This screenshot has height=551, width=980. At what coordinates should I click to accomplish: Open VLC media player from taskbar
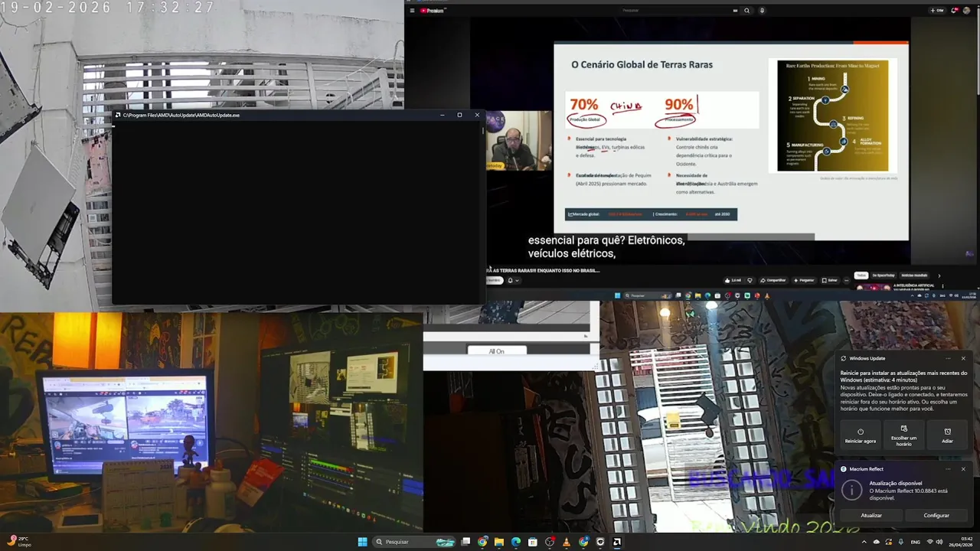(567, 542)
